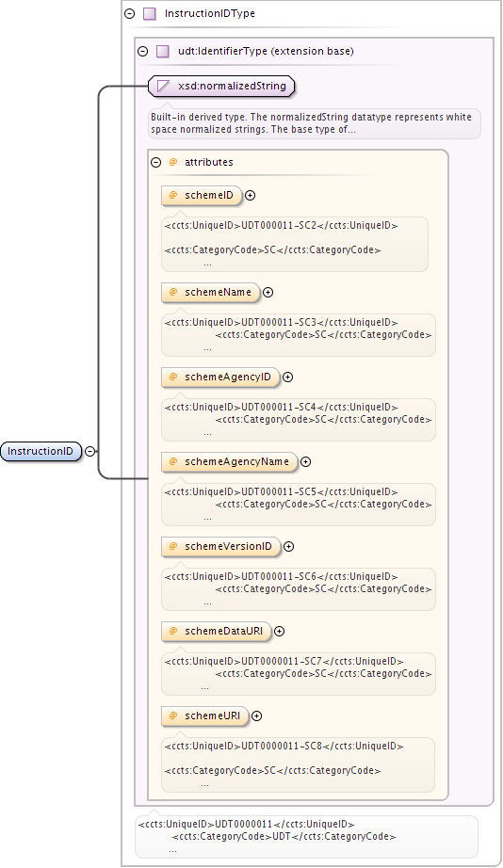503x868 pixels.
Task: Select the schemeVersionID attribute box
Action: [x=221, y=546]
